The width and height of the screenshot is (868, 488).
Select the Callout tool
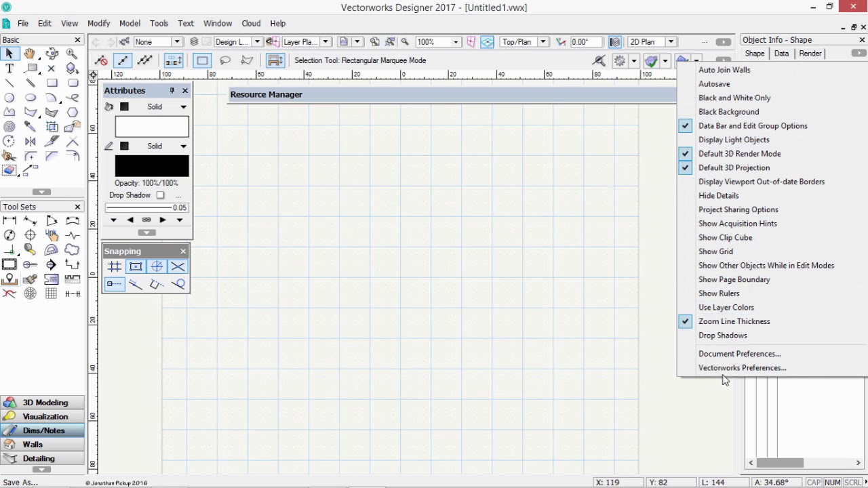31,68
